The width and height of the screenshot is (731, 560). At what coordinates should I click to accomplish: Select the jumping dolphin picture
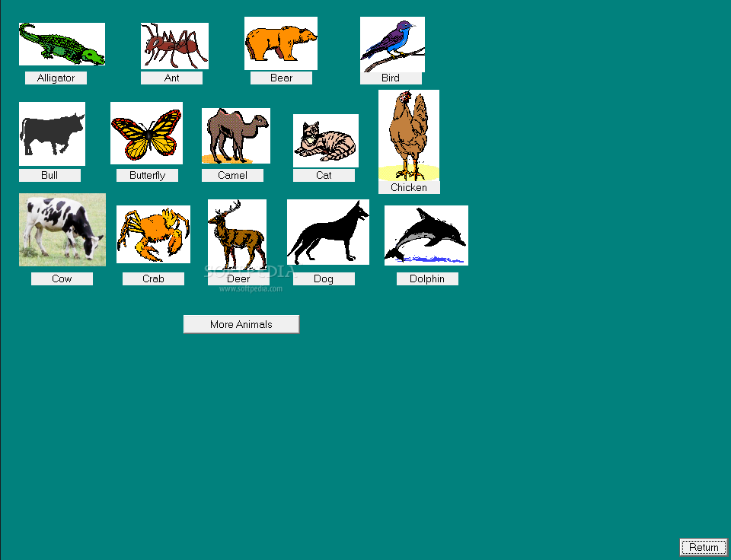coord(426,235)
